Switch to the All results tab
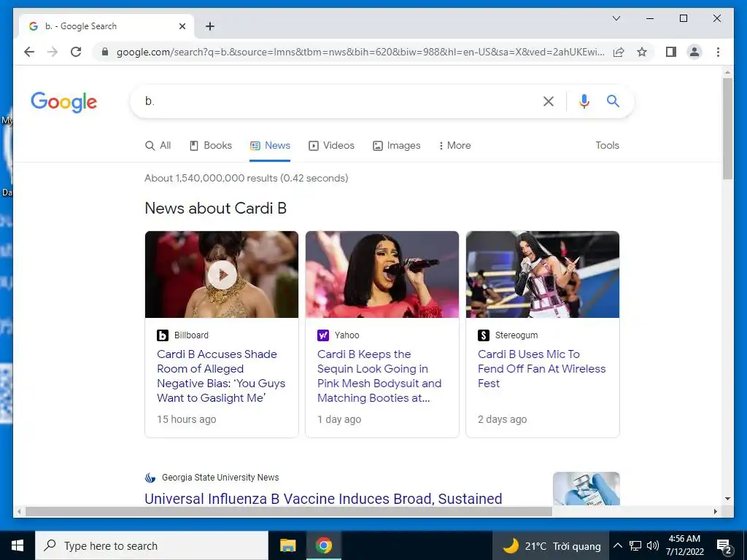Image resolution: width=747 pixels, height=560 pixels. pos(158,145)
